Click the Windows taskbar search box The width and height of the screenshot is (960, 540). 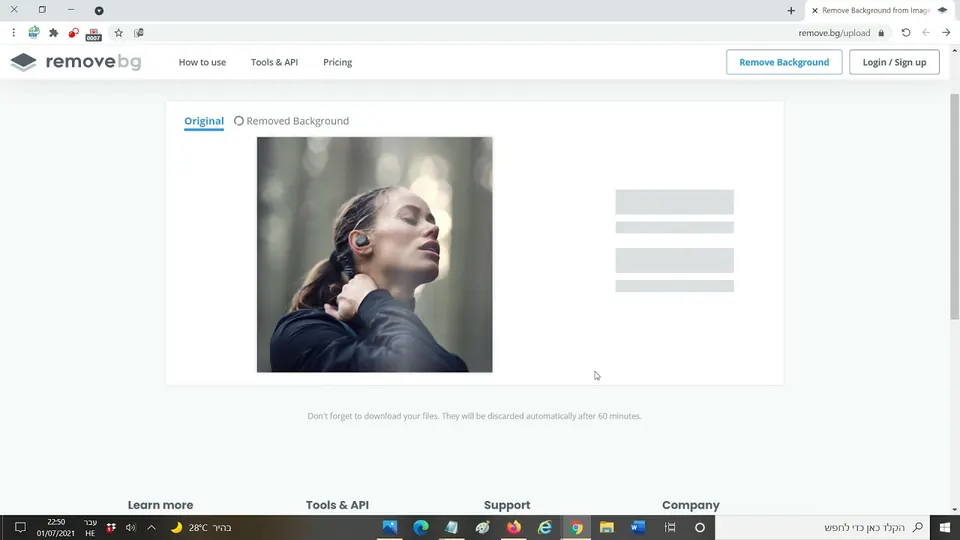point(822,527)
